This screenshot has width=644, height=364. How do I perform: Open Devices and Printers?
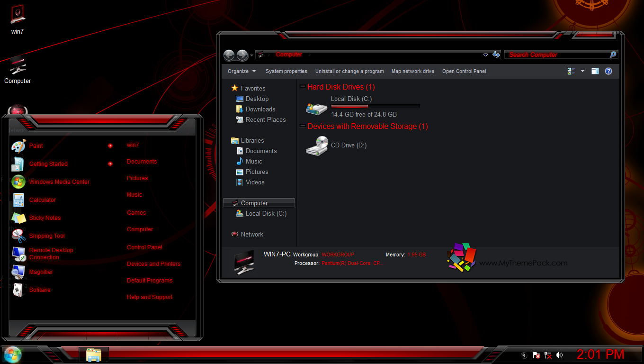tap(153, 264)
